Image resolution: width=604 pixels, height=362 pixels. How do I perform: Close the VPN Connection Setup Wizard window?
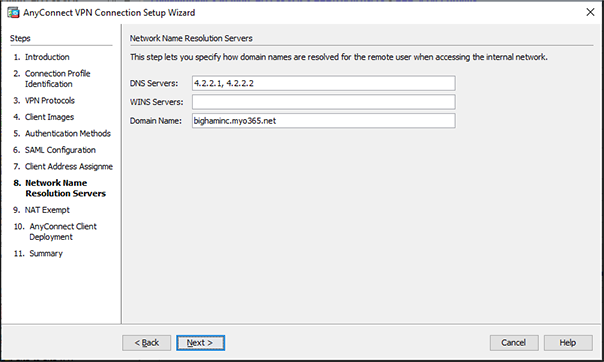[x=590, y=12]
